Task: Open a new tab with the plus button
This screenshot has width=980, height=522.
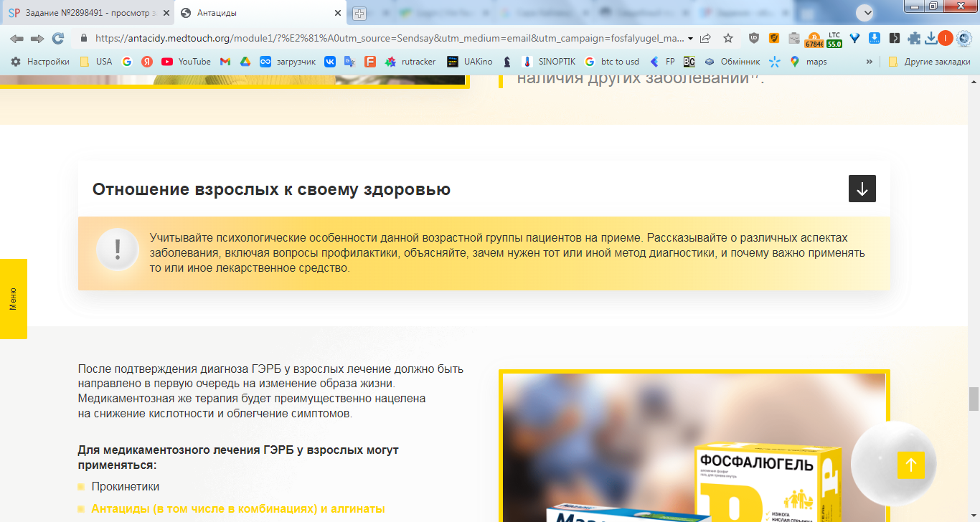Action: [359, 13]
